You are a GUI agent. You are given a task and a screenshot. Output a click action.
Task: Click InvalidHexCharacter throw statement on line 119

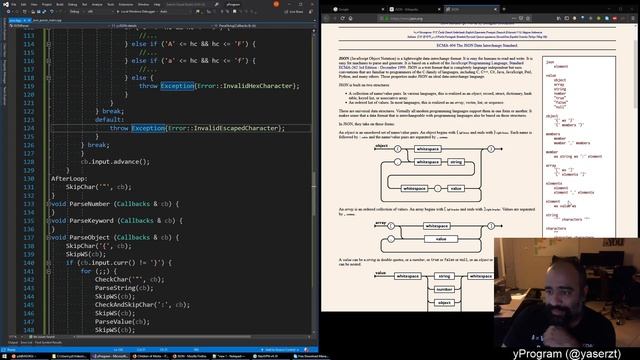click(x=219, y=86)
